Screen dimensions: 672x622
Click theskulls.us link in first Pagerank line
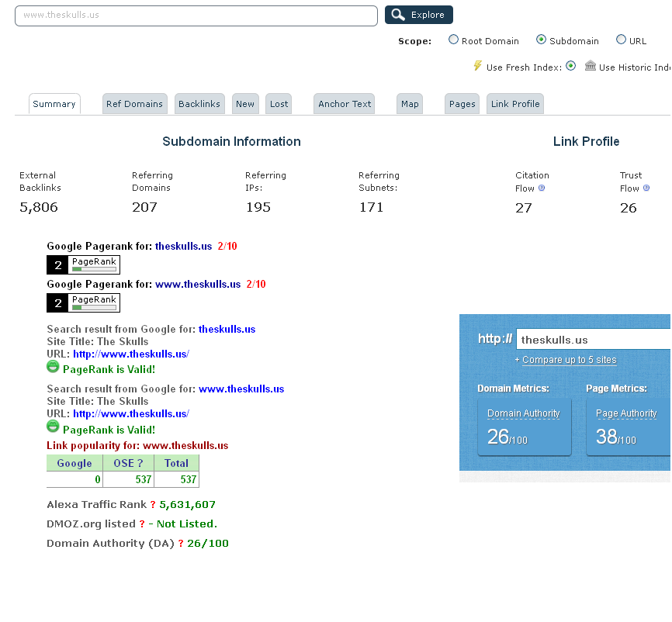183,247
